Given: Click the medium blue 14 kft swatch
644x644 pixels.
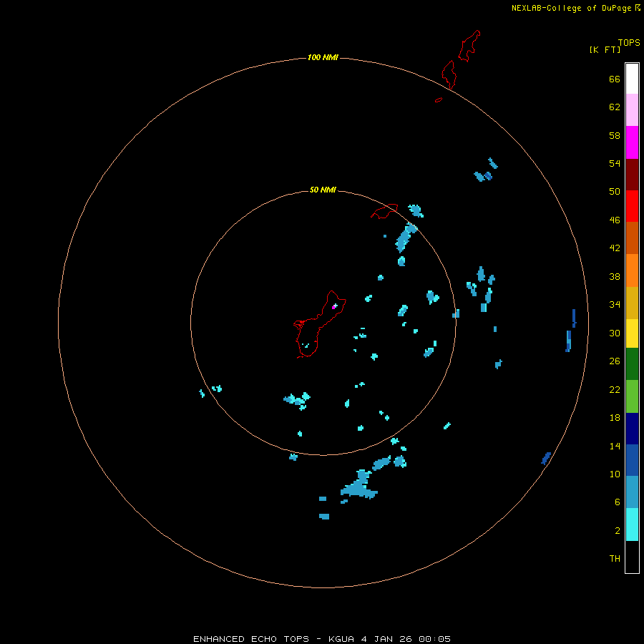Looking at the screenshot, I should point(632,460).
